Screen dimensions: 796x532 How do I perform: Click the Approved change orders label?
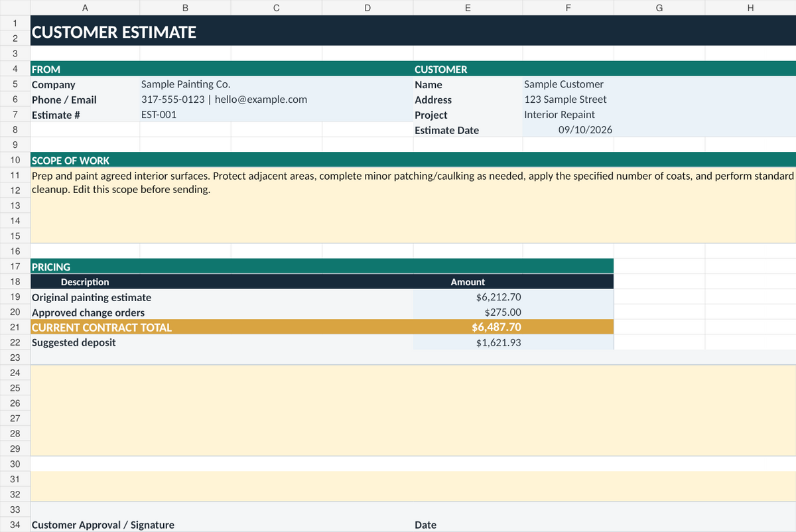click(x=222, y=312)
